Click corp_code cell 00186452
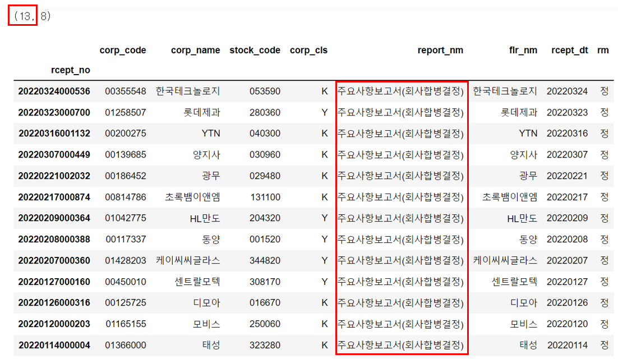Screen dimensions: 618x364 [x=125, y=176]
